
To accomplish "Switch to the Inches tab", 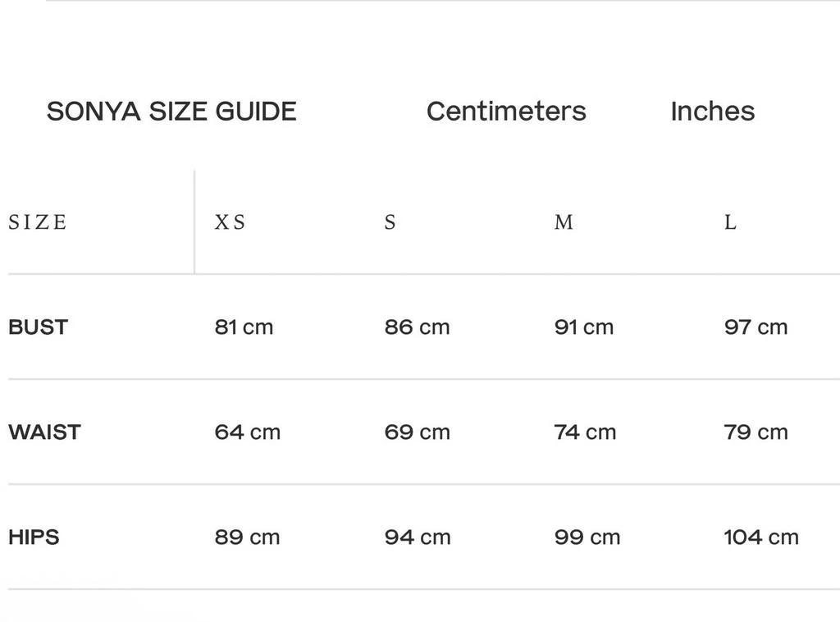I will click(x=712, y=112).
